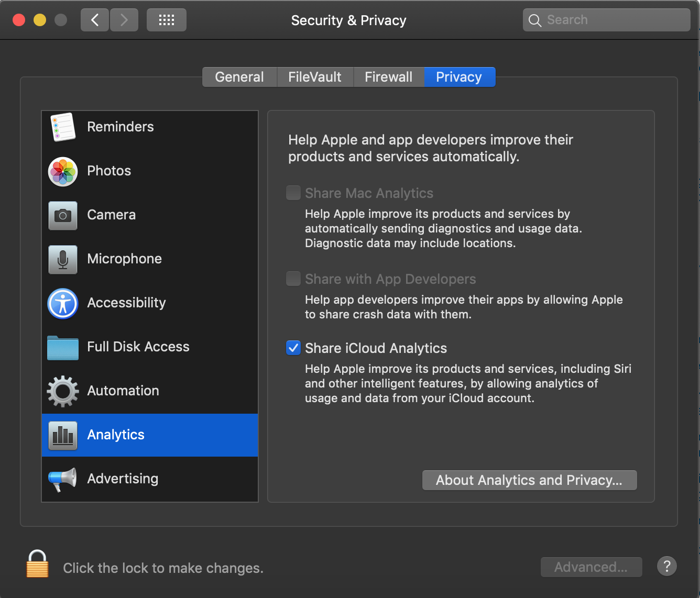This screenshot has width=700, height=598.
Task: Click the 'Share Mac Analytics' label text
Action: pyautogui.click(x=369, y=193)
